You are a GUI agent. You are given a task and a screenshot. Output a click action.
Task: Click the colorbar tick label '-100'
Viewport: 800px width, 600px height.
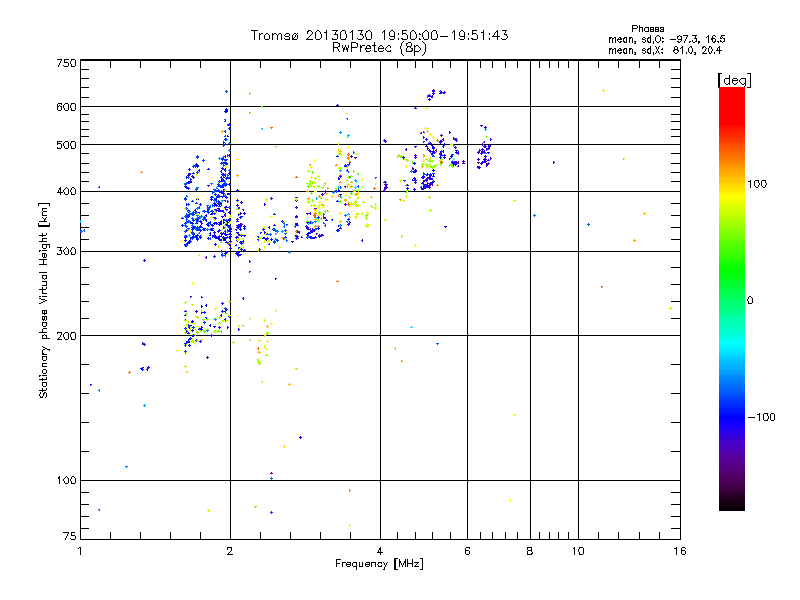click(761, 417)
